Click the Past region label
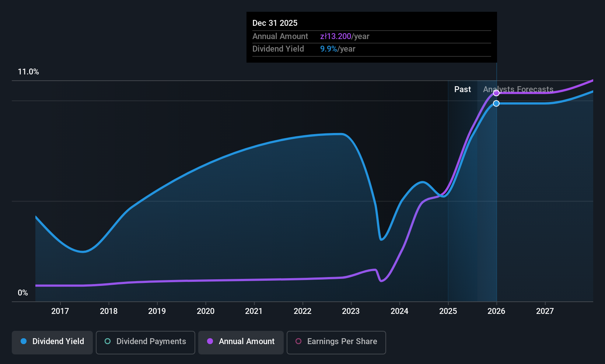 (x=462, y=90)
